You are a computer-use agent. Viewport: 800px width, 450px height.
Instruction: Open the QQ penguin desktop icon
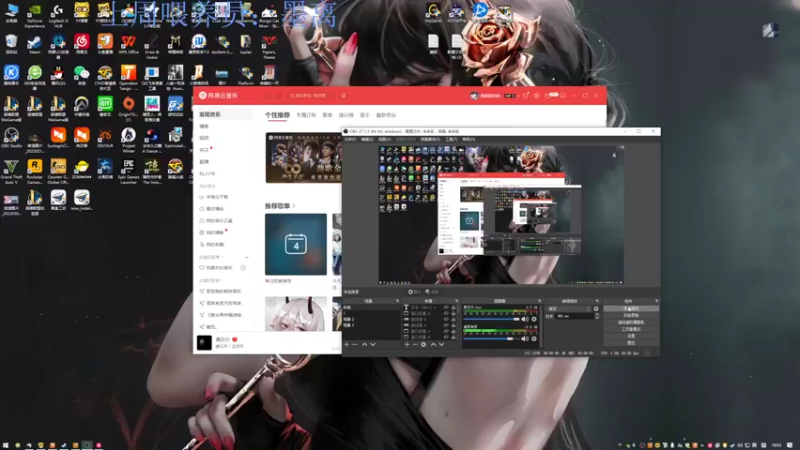tap(58, 77)
